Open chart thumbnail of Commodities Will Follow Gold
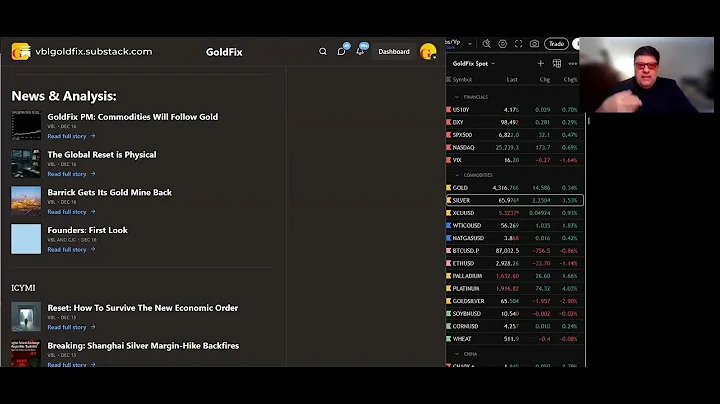720x404 pixels. tap(26, 125)
